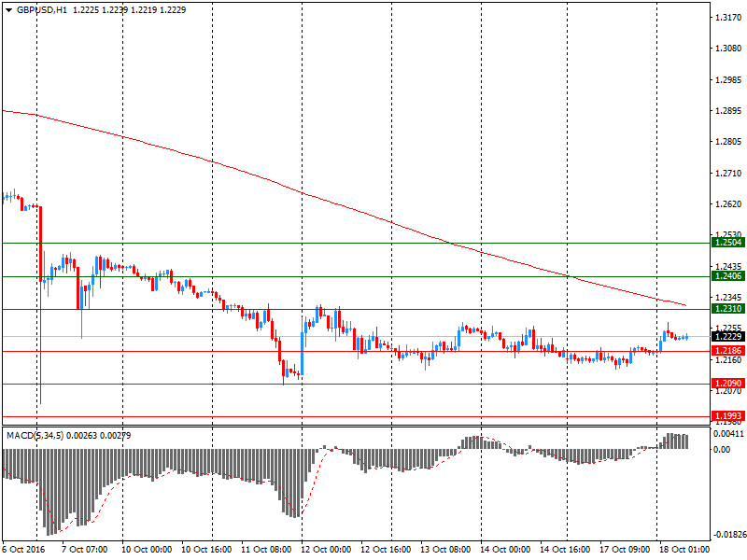Click the 1.2345 price scale value
The width and height of the screenshot is (747, 560).
point(728,298)
